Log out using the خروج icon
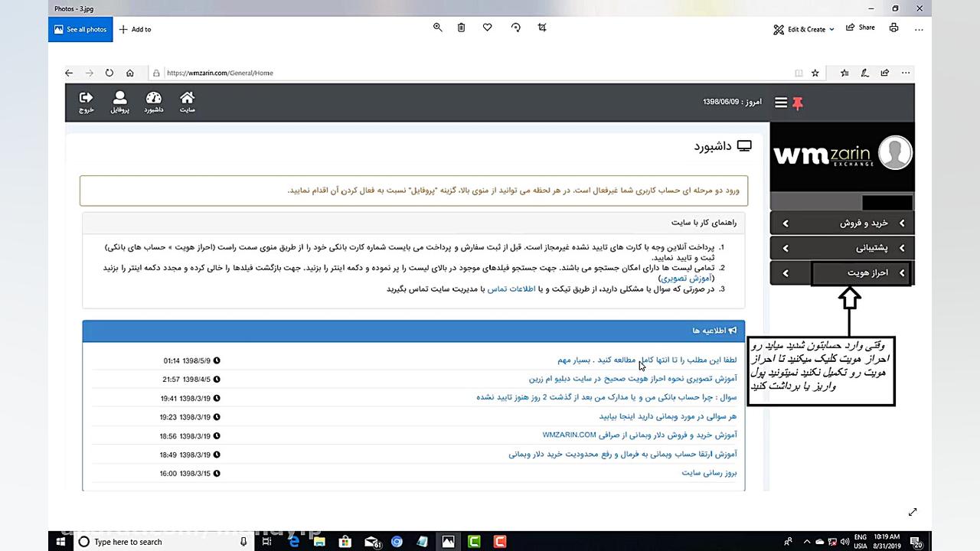 point(86,103)
